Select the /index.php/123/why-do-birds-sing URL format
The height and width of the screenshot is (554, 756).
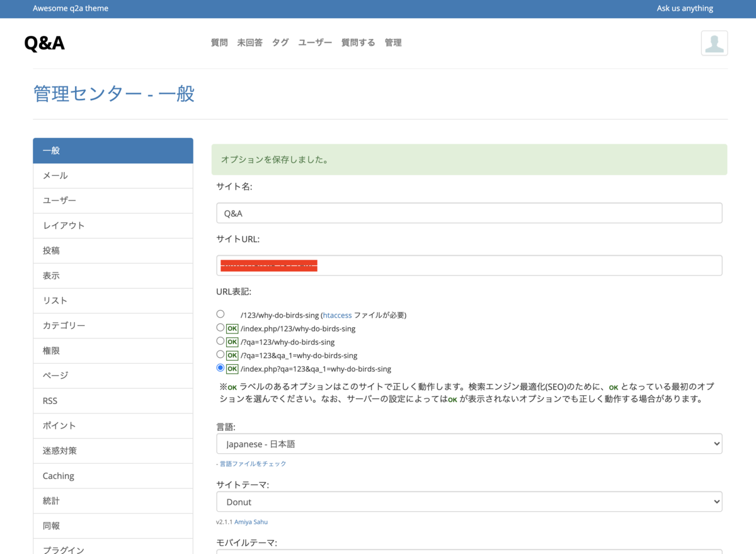click(220, 328)
